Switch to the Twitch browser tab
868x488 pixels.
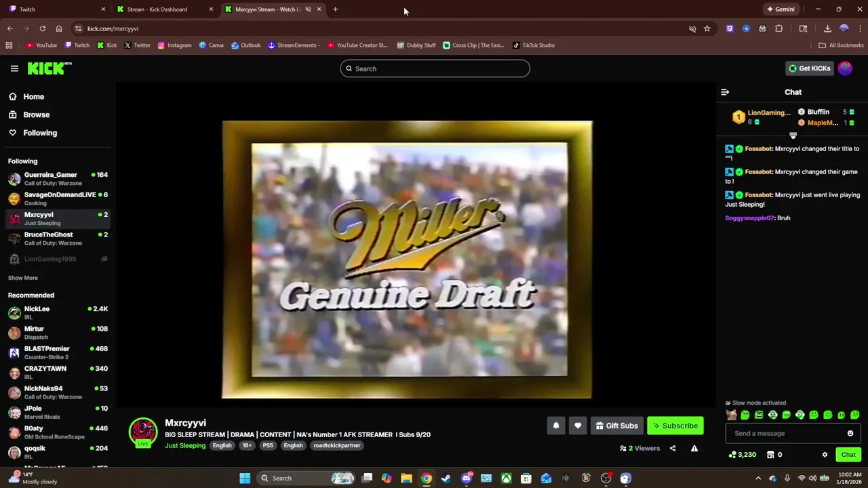pos(58,9)
